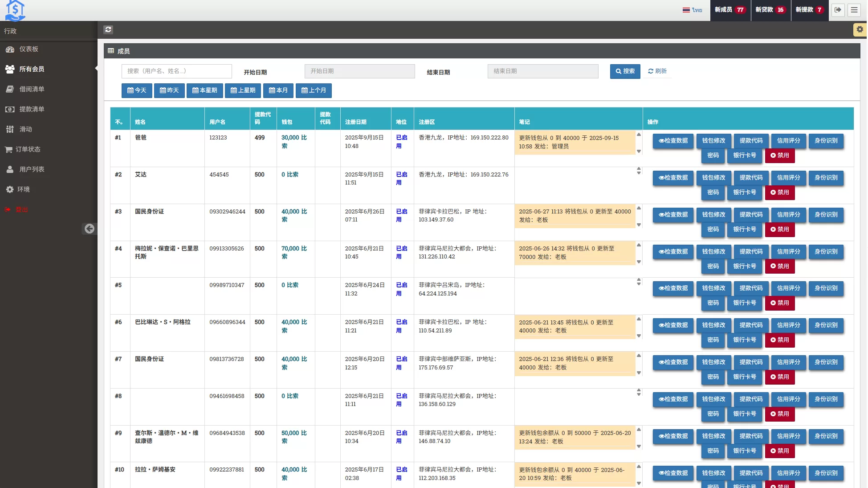Click 禁用 disable button for row #2
Image resolution: width=868 pixels, height=488 pixels.
click(x=779, y=193)
